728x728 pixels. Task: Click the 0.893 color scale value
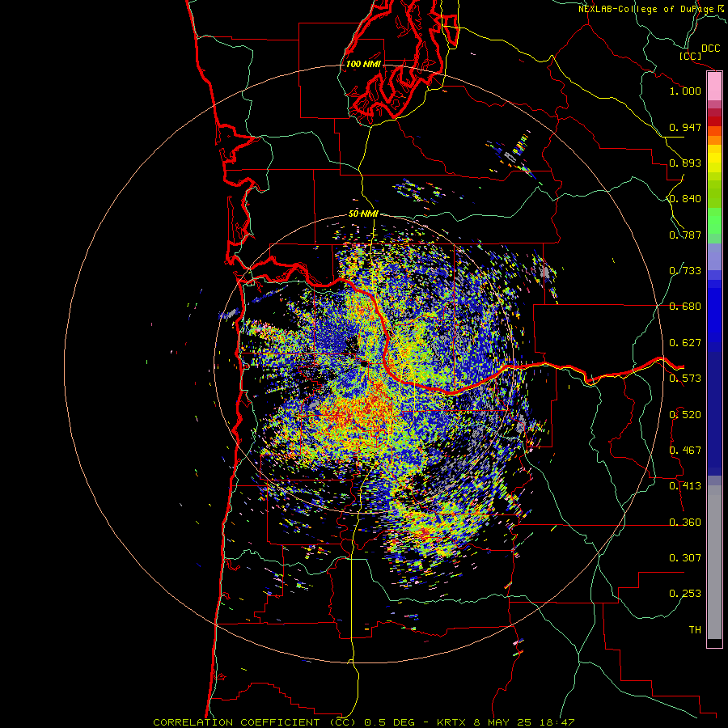click(685, 163)
